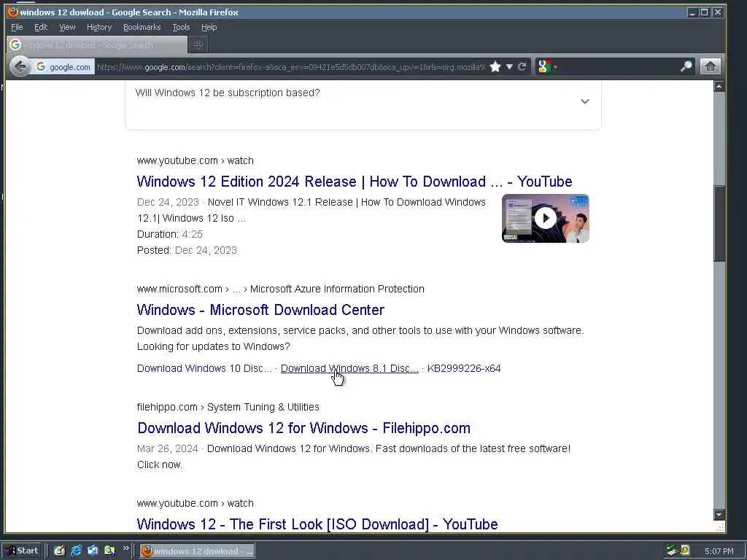Viewport: 747px width, 560px height.
Task: Open the URL history dropdown arrow
Action: tap(509, 66)
